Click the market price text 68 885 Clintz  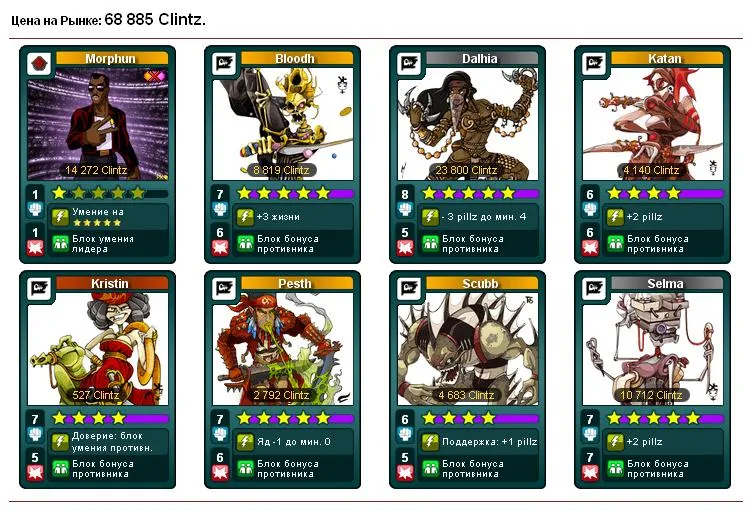(155, 20)
